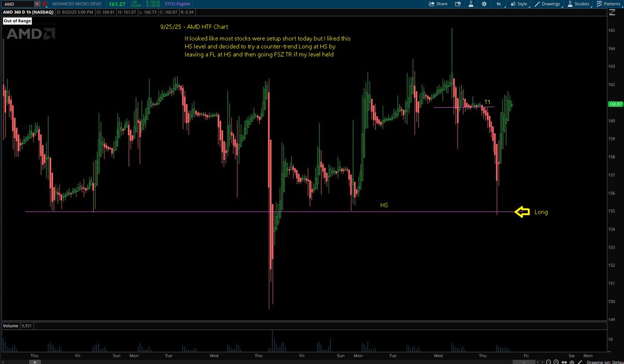Click the AMD 360 D 1h [NASDAQ] label
This screenshot has width=624, height=364.
[x=28, y=12]
